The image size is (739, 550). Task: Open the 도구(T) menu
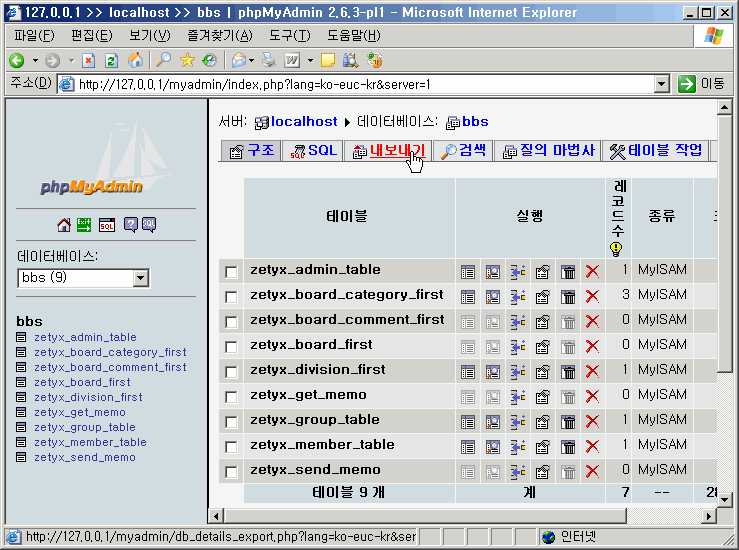click(x=289, y=35)
